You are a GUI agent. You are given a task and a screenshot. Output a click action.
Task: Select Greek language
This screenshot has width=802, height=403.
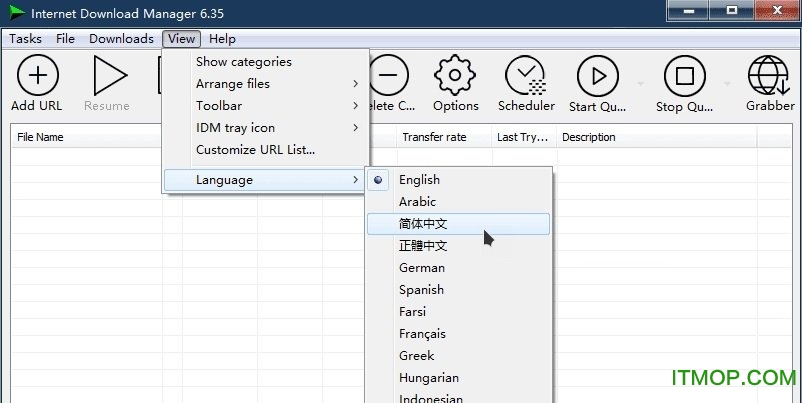[459, 355]
